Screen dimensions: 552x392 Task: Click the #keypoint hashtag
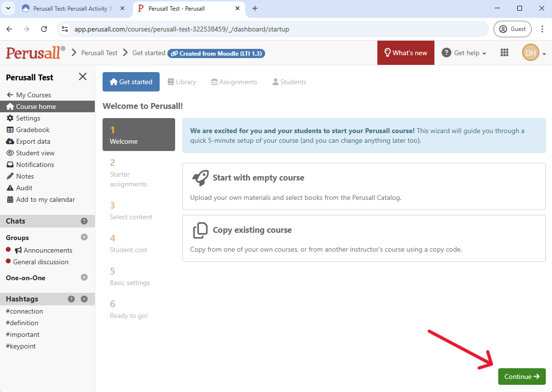pyautogui.click(x=20, y=346)
